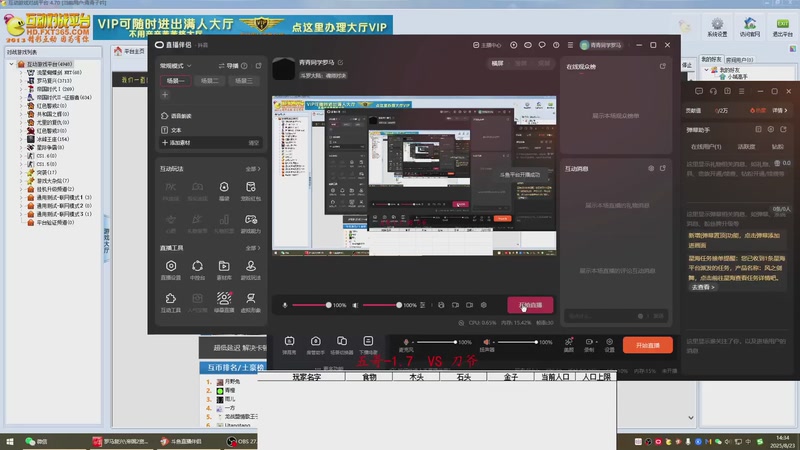Expand the 冰峰王座 tree node

pyautogui.click(x=21, y=139)
